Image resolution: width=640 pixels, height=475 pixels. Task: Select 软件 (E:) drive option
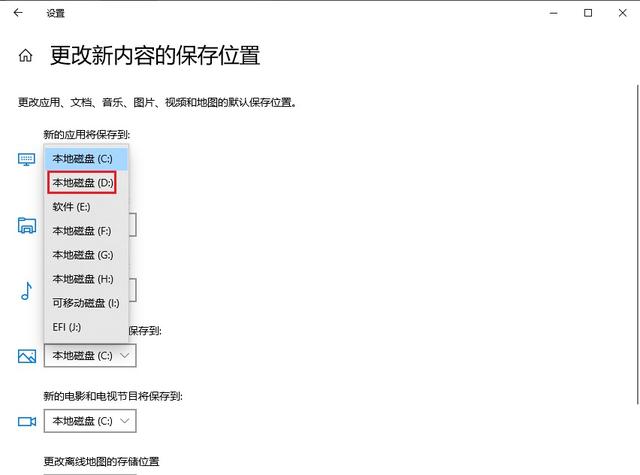coord(87,207)
